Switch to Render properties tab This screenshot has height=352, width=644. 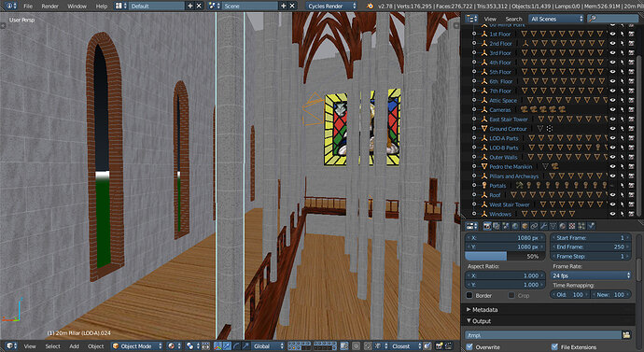click(487, 226)
